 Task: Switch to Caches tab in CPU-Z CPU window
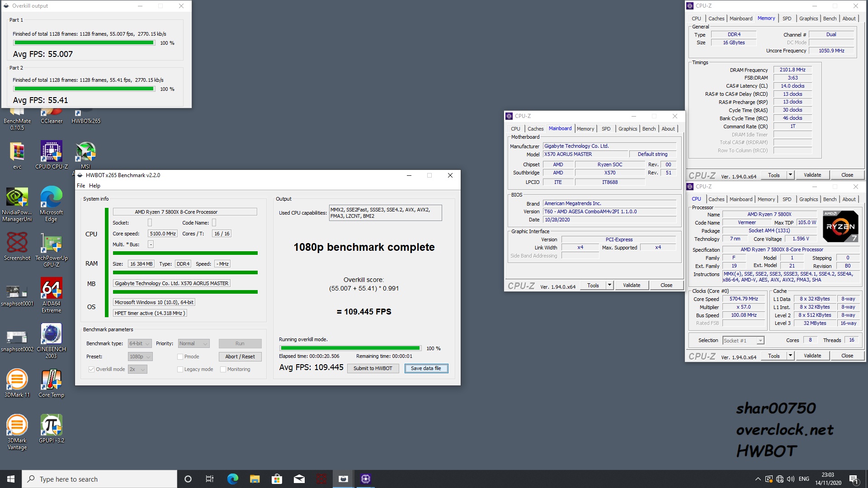pos(716,199)
